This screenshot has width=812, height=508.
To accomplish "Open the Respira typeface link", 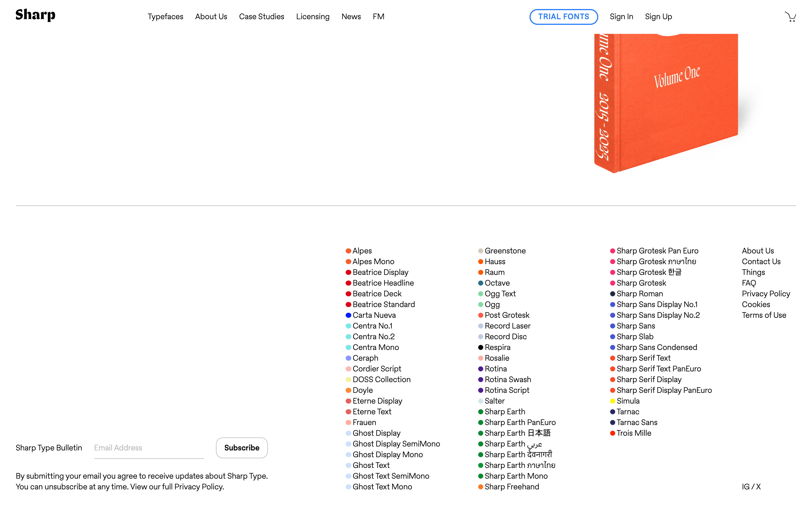I will coord(497,347).
